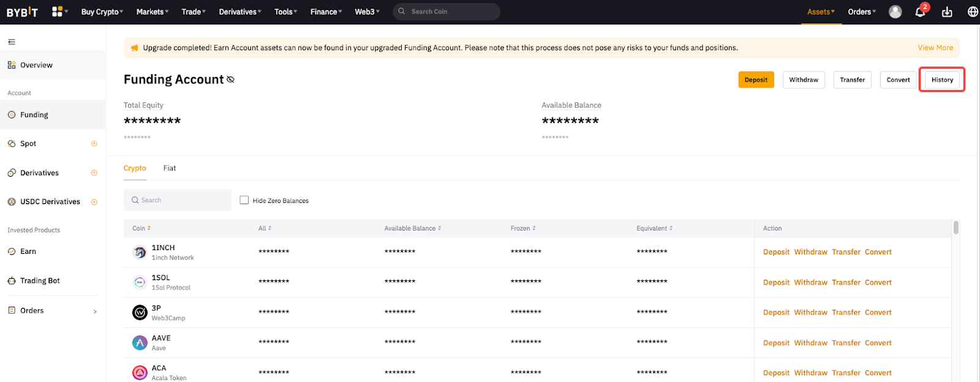Expand the Derivatives dropdown in navbar

tap(240, 12)
